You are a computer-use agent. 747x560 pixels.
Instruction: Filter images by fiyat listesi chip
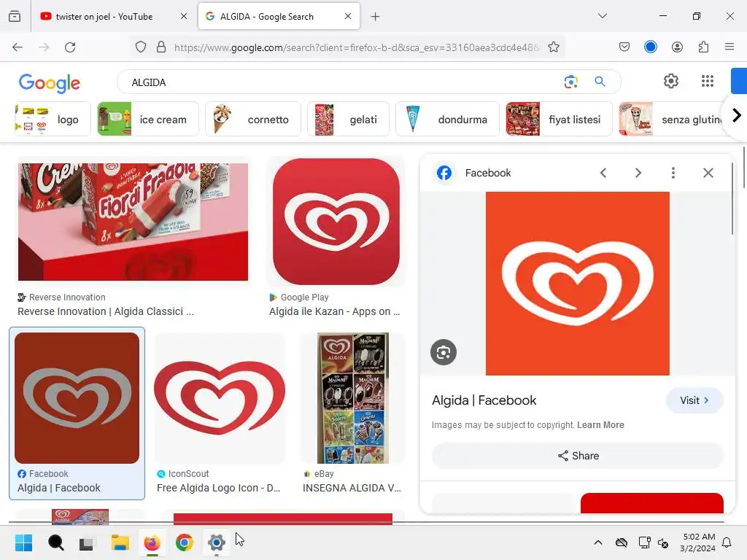coord(559,119)
